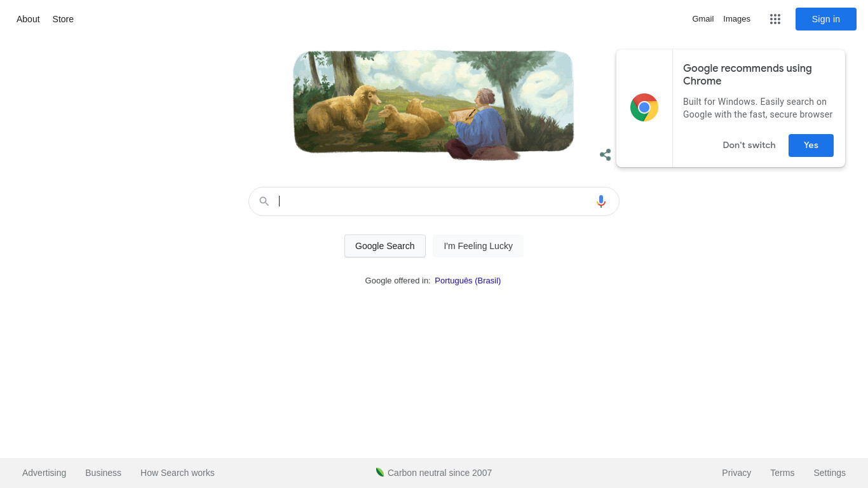Sign in to Google account
The image size is (868, 488).
pos(826,19)
